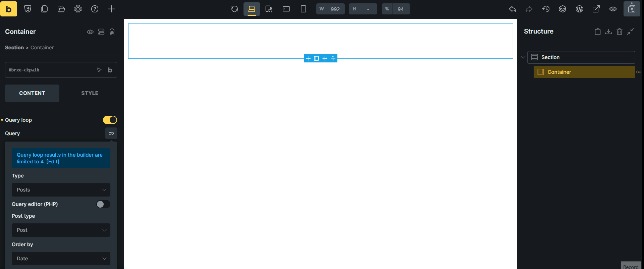Screen dimensions: 644x269
Task: Open the Post type dropdown
Action: point(61,230)
